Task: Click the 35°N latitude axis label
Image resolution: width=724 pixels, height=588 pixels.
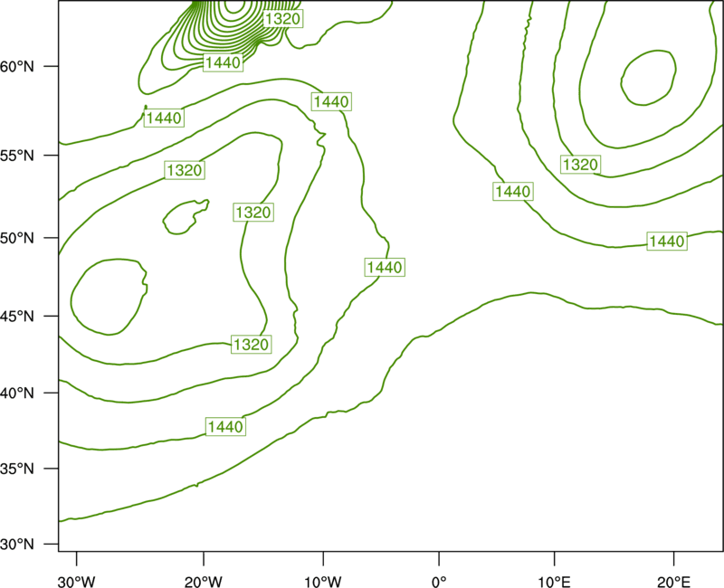Action: pos(17,469)
